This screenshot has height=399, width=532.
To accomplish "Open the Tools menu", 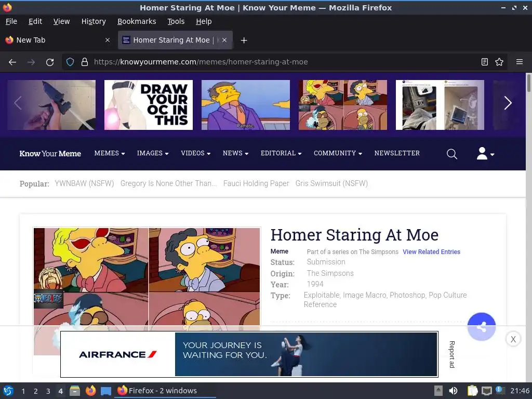I will pos(176,21).
